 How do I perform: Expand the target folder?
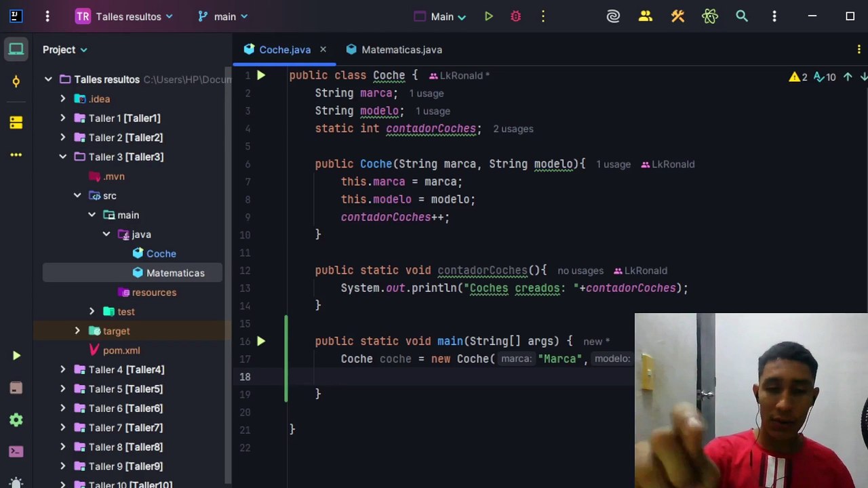(x=77, y=331)
